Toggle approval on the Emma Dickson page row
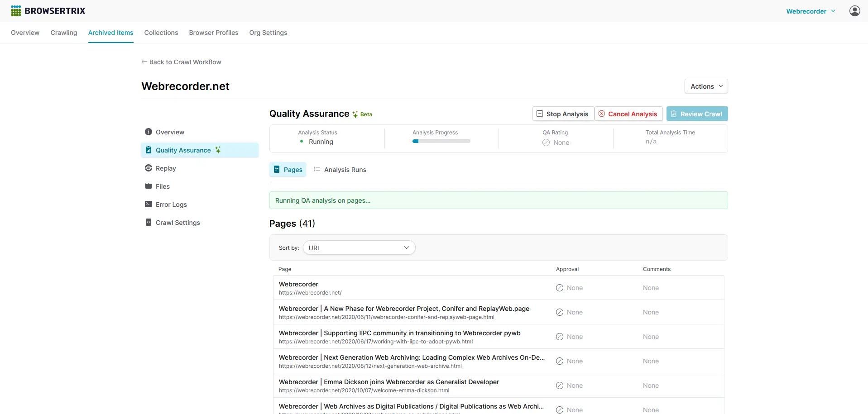Image resolution: width=868 pixels, height=414 pixels. [559, 385]
